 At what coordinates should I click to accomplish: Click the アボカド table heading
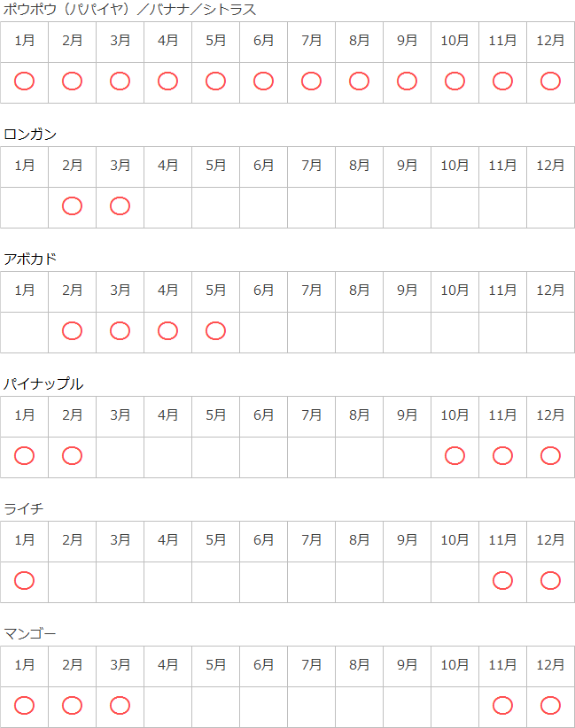click(30, 259)
